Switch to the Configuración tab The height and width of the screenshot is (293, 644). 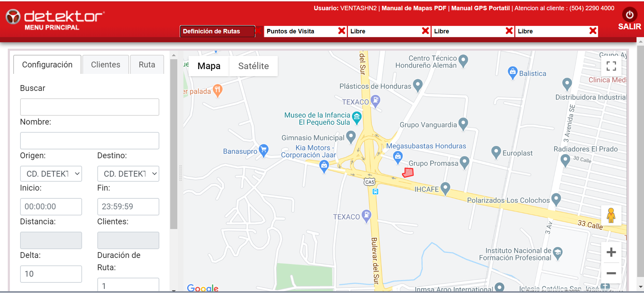[47, 65]
